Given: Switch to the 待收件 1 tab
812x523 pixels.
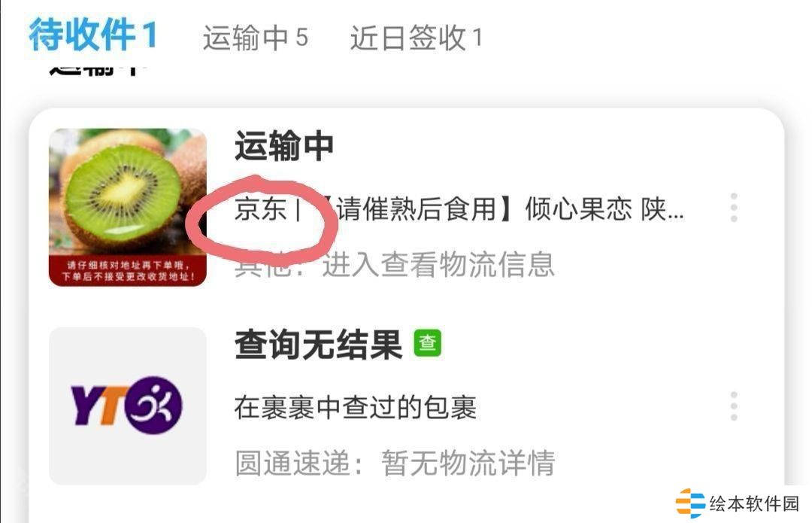Looking at the screenshot, I should point(92,35).
